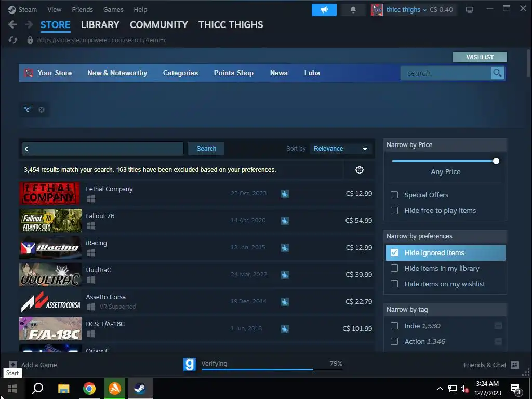532x399 pixels.
Task: Collapse the Narrow by tag section
Action: [x=445, y=310]
